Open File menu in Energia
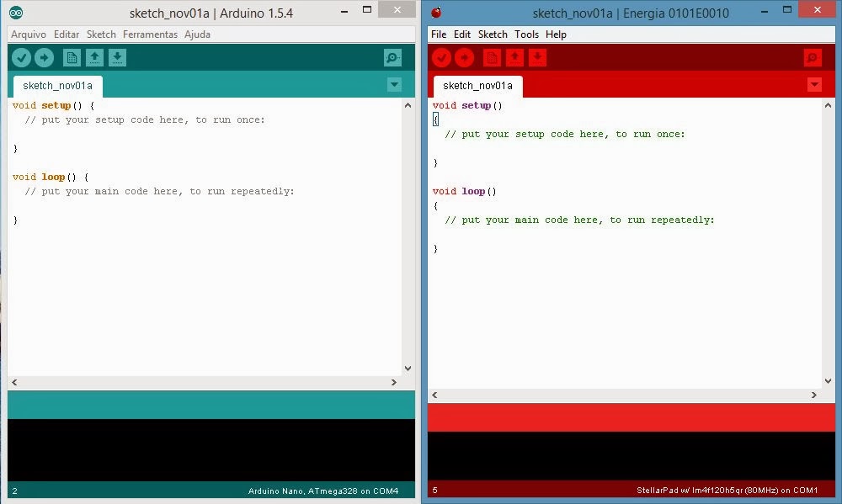 439,34
